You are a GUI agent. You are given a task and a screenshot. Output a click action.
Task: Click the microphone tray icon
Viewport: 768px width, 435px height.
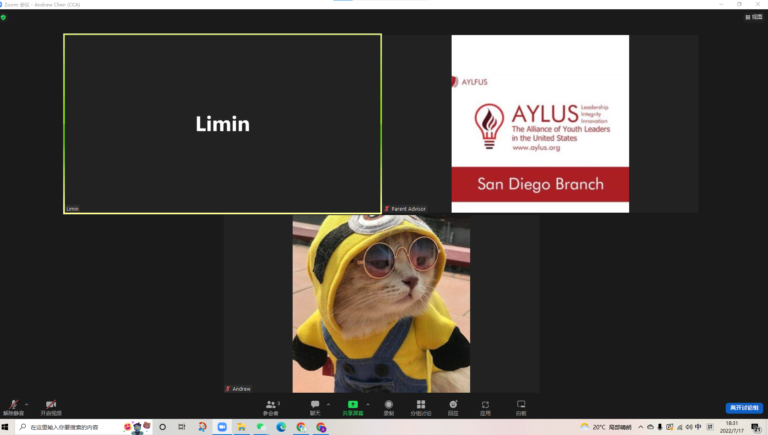coord(660,427)
